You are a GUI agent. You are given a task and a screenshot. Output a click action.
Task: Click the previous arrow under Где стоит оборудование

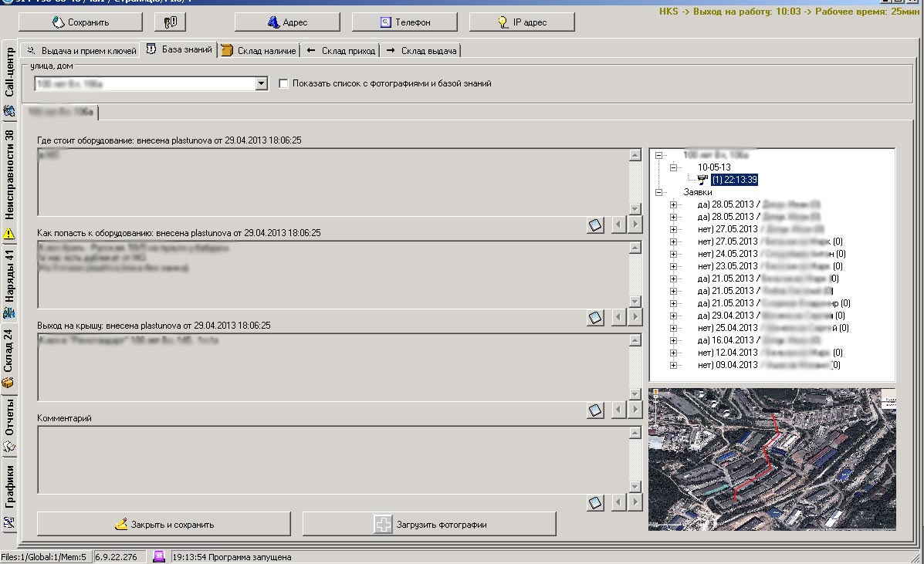coord(618,225)
